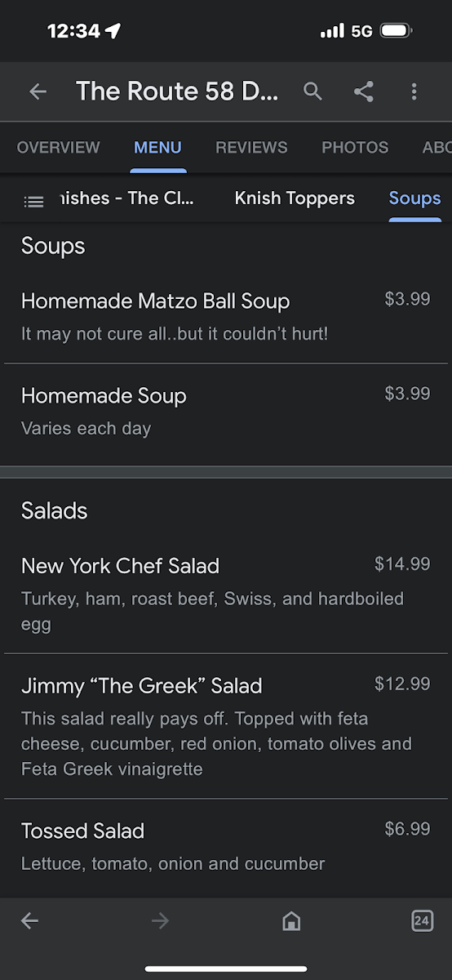Tap the Jimmy "The Greek" Salad entry

[226, 726]
